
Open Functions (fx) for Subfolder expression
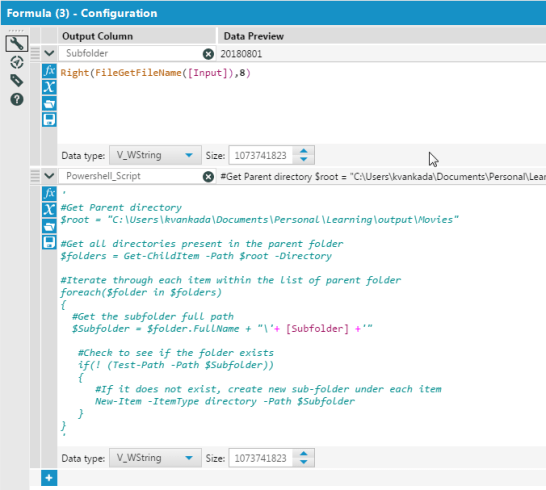click(49, 71)
